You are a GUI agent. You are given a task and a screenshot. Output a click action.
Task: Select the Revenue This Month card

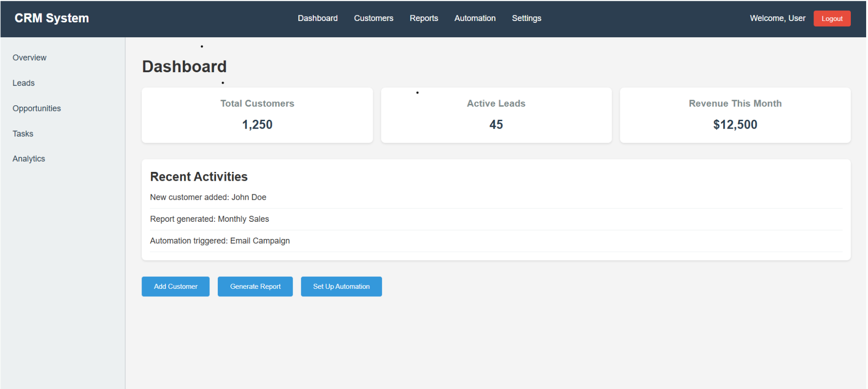735,115
